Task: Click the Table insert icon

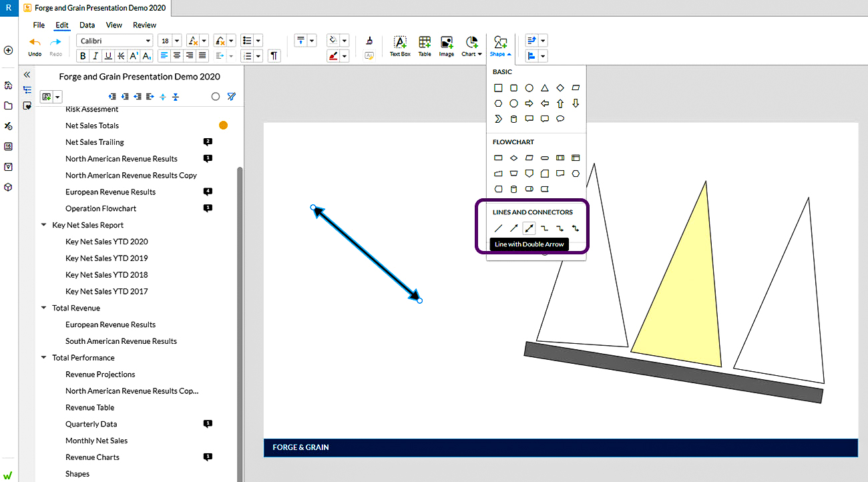Action: pos(425,45)
